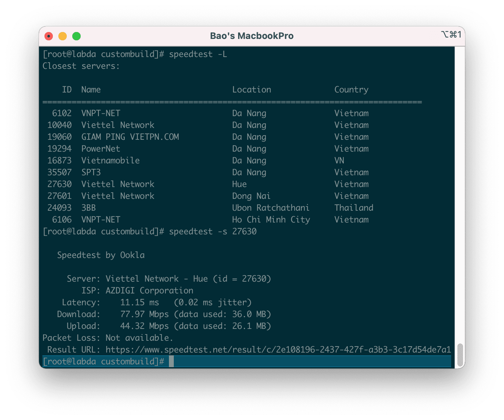Click the Packet Loss line
Screen dimensions: 504x420
click(x=108, y=338)
